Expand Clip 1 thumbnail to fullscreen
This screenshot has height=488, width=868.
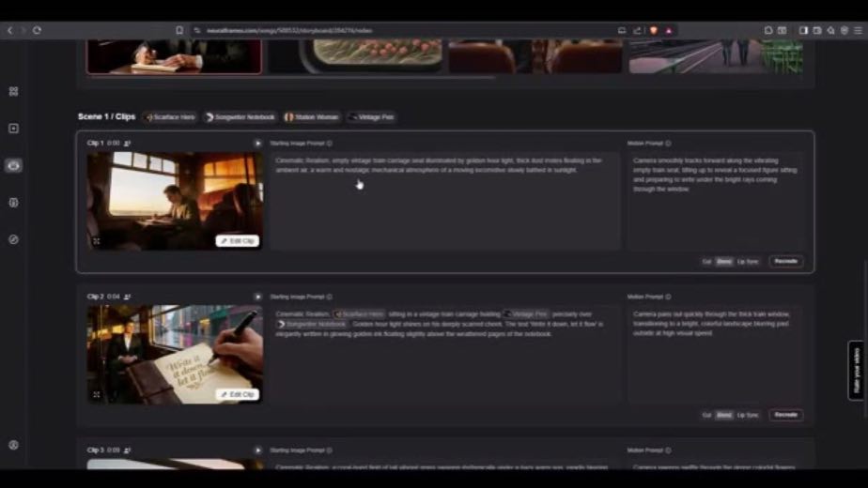click(x=97, y=241)
